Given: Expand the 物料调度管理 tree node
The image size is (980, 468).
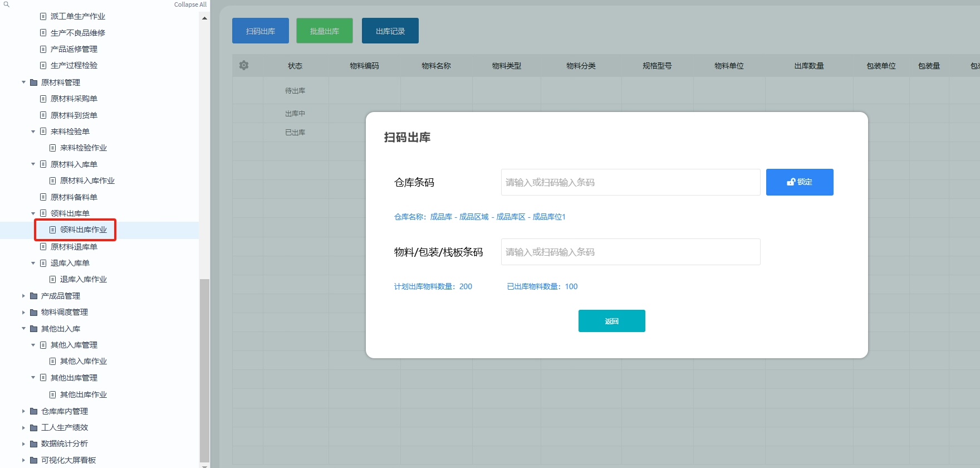Looking at the screenshot, I should pyautogui.click(x=24, y=313).
